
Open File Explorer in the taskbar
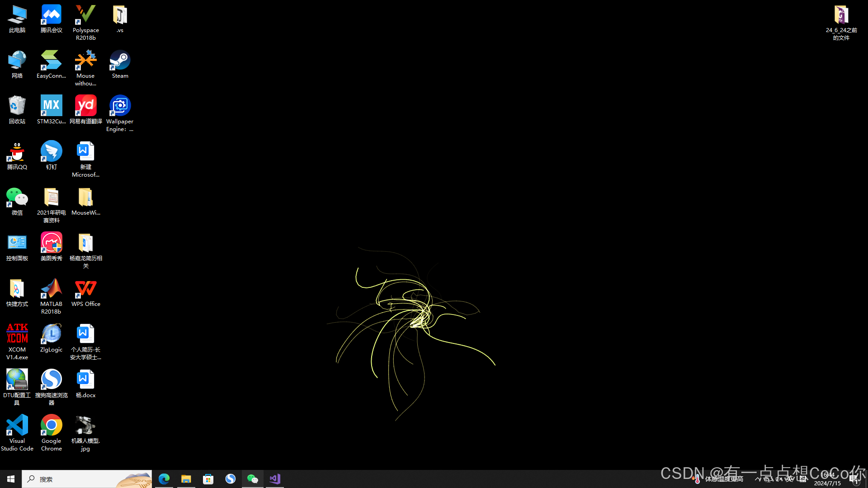(186, 479)
